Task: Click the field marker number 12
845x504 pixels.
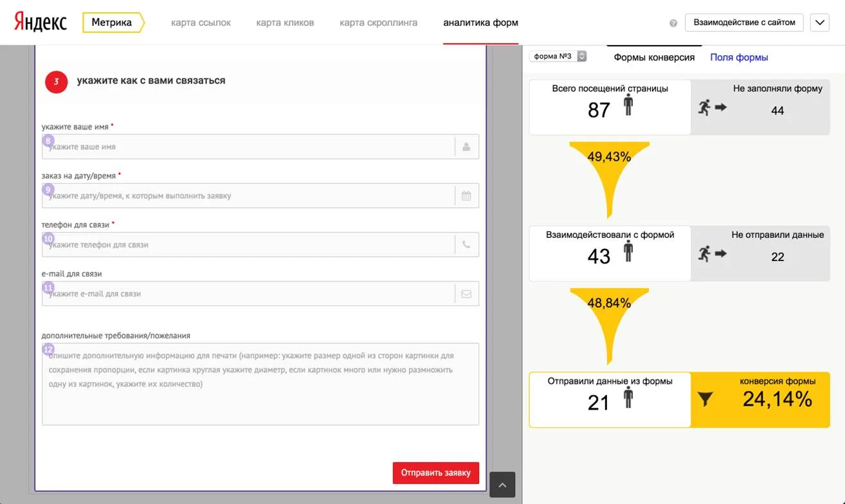Action: (48, 349)
